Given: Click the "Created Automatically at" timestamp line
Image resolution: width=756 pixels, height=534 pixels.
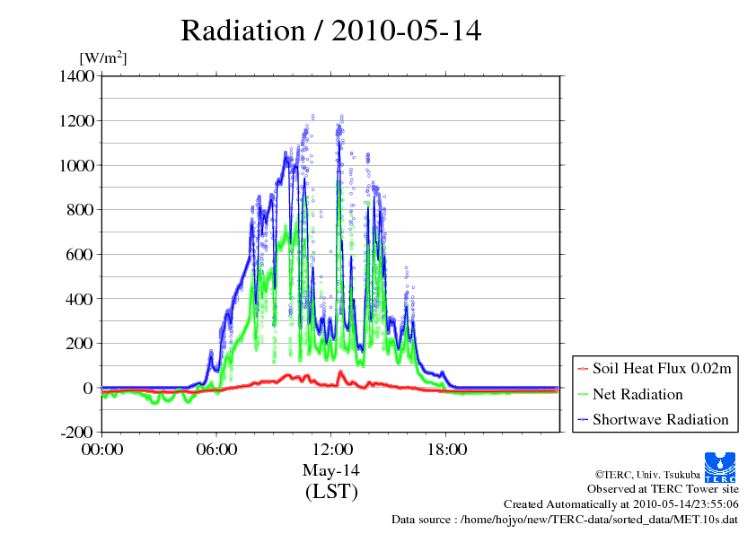Looking at the screenshot, I should pyautogui.click(x=621, y=504).
